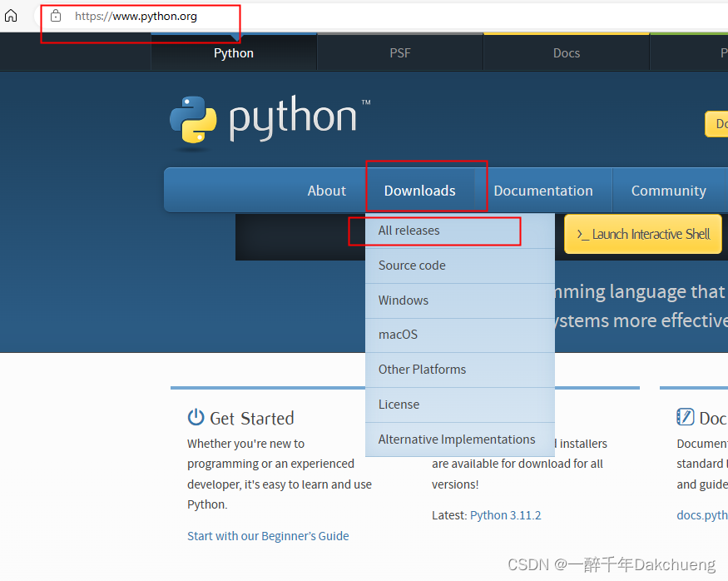The width and height of the screenshot is (728, 581).
Task: Click the site lock icon in address bar
Action: (56, 16)
